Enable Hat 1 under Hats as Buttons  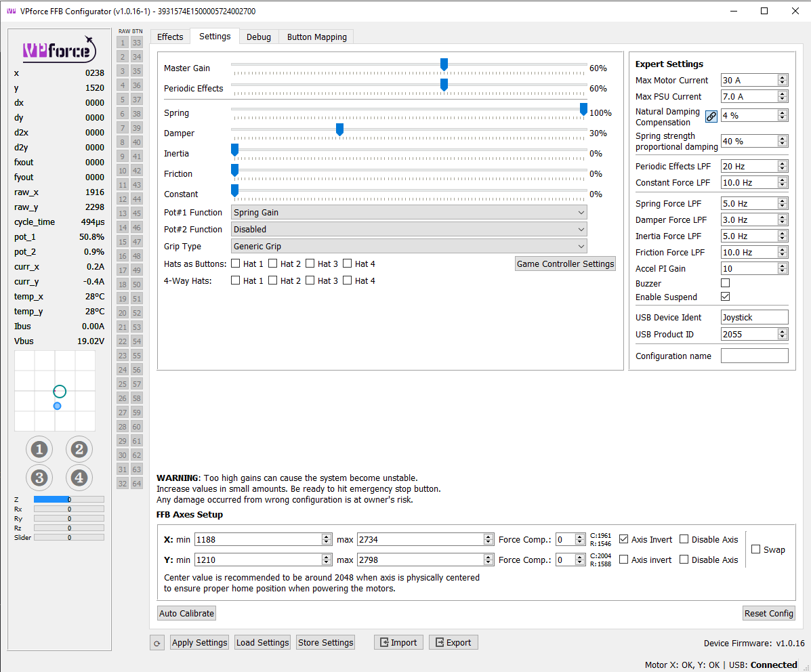pos(235,264)
